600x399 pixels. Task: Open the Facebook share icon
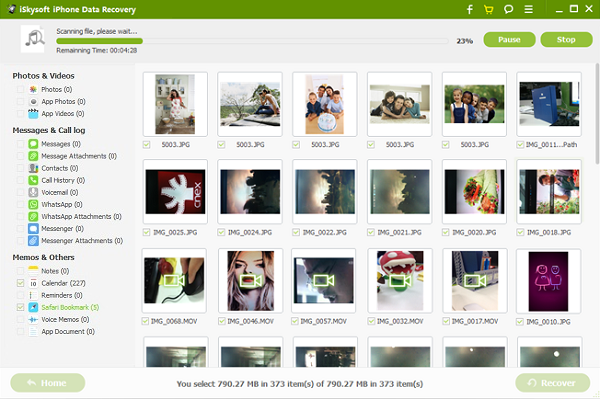pos(470,9)
